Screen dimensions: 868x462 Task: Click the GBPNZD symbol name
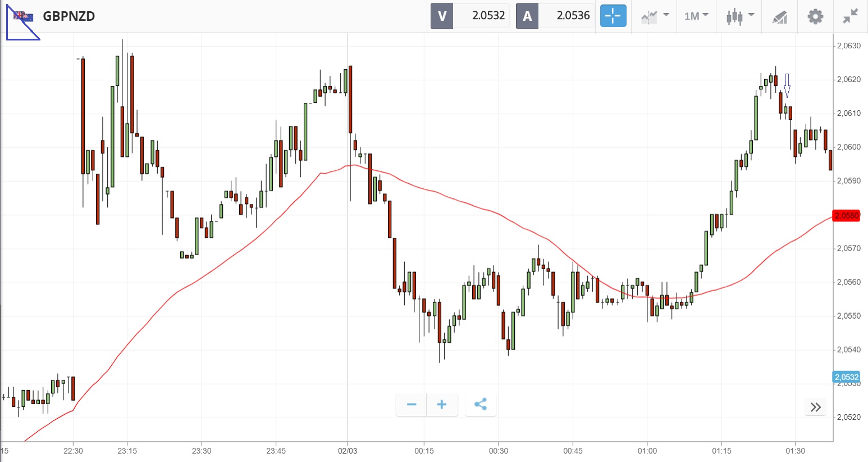pos(69,16)
